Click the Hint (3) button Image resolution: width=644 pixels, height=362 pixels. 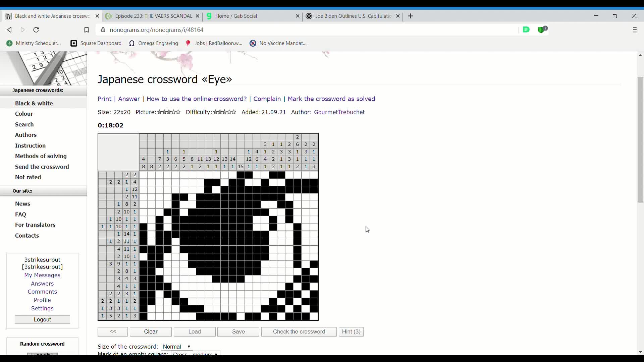(351, 331)
